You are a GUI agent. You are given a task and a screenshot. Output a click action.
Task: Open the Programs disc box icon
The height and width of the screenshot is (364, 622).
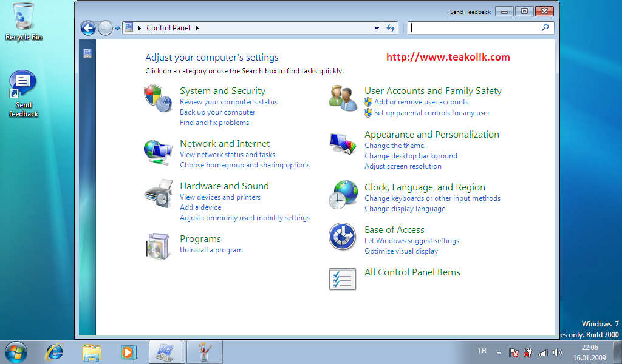tap(157, 246)
